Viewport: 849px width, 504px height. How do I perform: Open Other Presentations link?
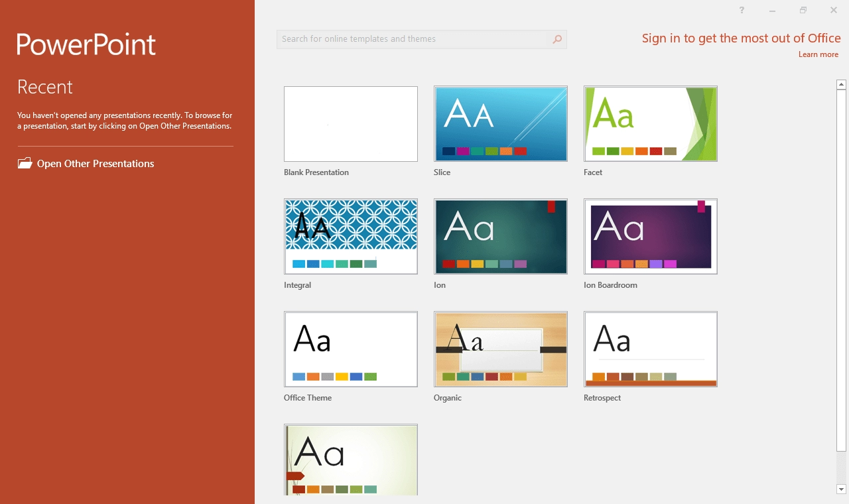coord(96,164)
